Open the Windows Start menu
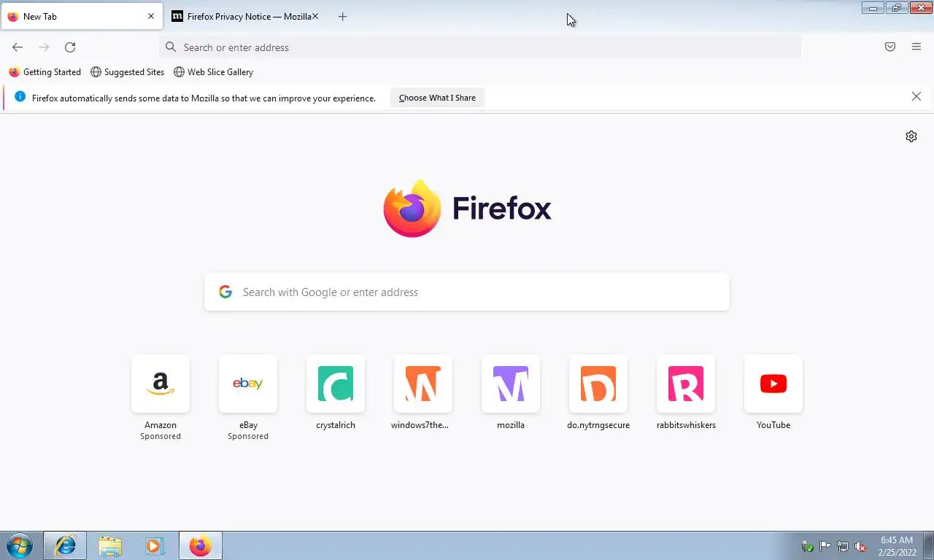The width and height of the screenshot is (934, 560). (x=20, y=545)
